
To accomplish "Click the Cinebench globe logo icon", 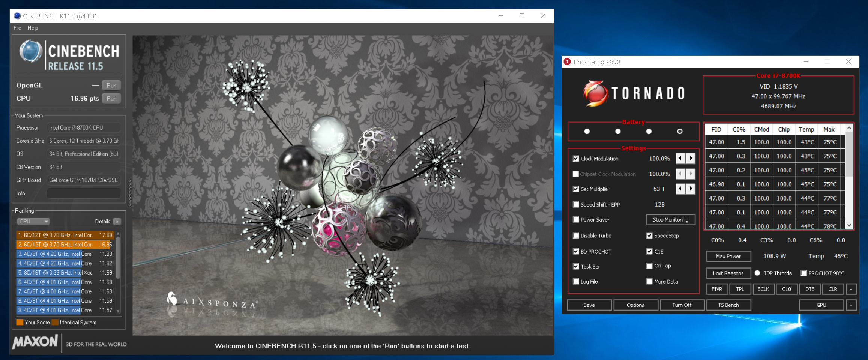I will (x=31, y=51).
